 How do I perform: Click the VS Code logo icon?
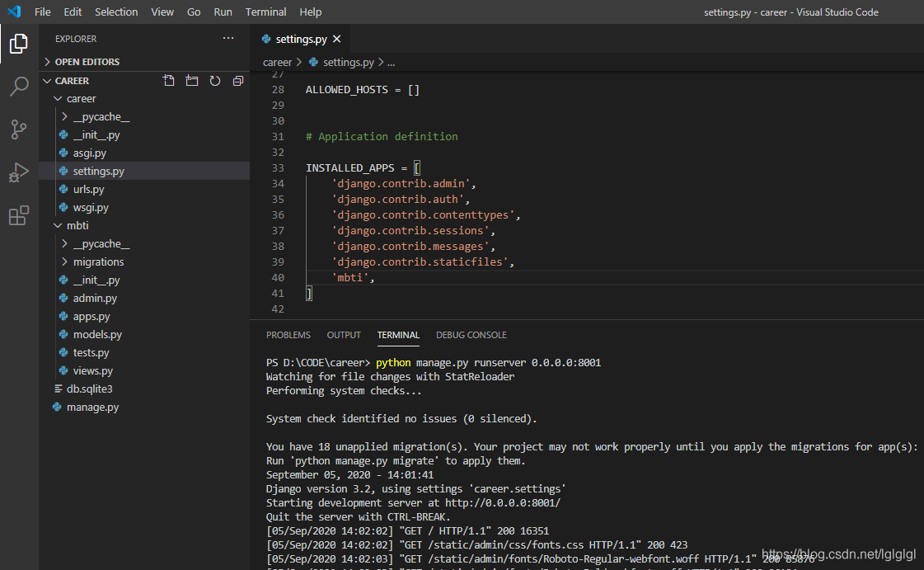[14, 12]
